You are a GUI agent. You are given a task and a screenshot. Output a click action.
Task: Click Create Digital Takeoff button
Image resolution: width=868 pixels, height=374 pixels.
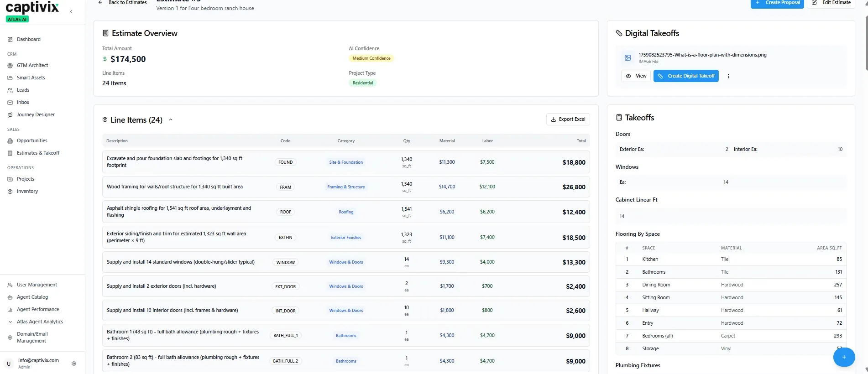tap(686, 76)
